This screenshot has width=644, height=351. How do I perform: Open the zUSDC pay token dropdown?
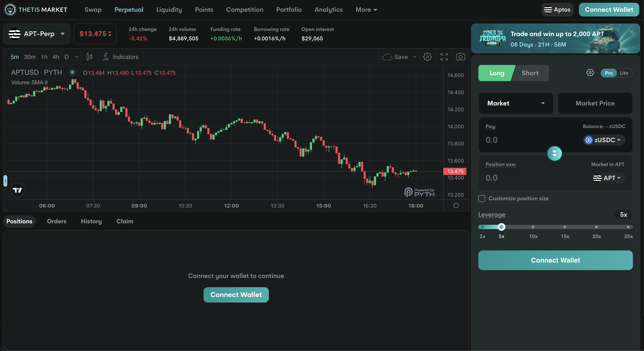(x=604, y=140)
